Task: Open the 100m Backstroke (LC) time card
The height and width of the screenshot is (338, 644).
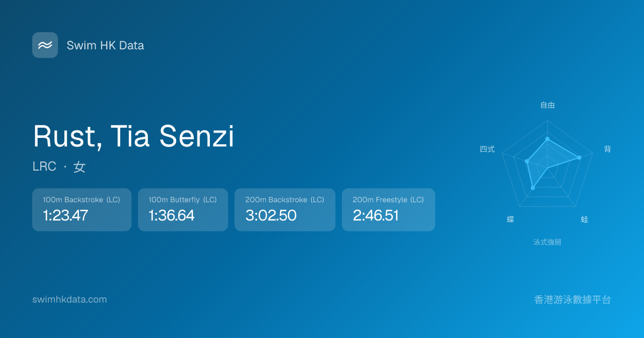Action: tap(82, 210)
